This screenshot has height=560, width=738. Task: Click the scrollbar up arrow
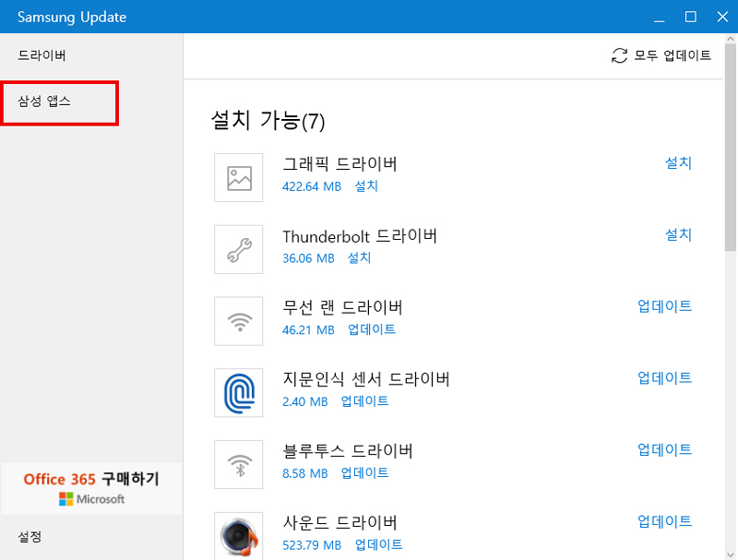point(731,39)
